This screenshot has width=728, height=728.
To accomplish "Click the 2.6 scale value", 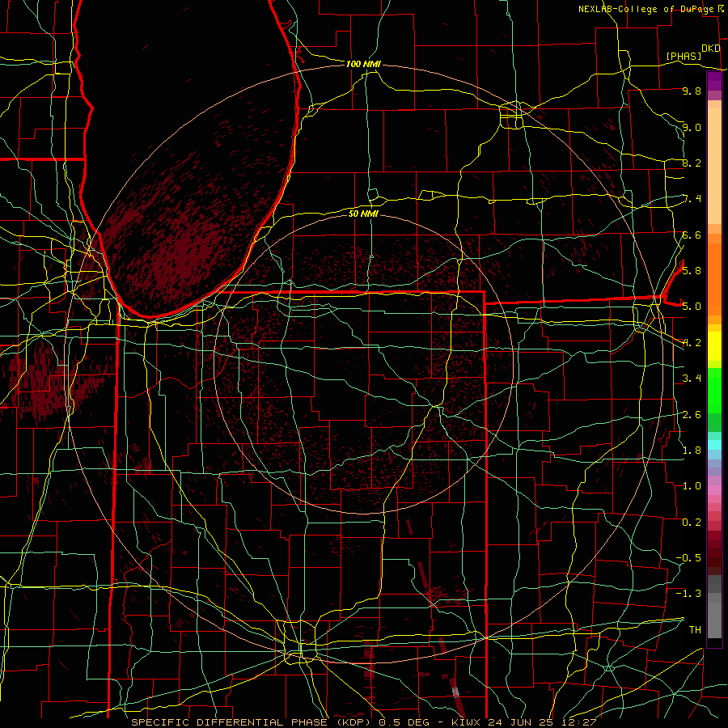I will pyautogui.click(x=692, y=414).
